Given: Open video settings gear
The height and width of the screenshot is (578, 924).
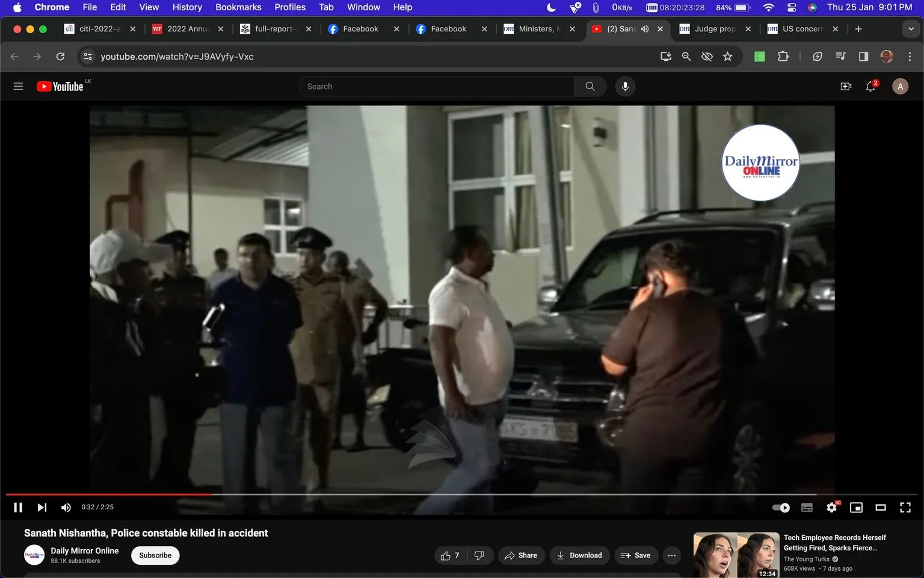Looking at the screenshot, I should pyautogui.click(x=832, y=508).
